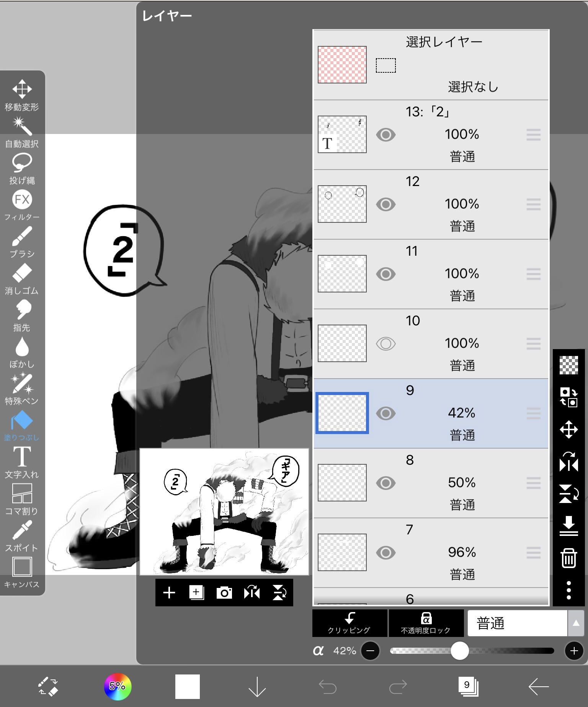Image resolution: width=588 pixels, height=707 pixels.
Task: Toggle 不透明度ロック alpha lock
Action: 426,623
